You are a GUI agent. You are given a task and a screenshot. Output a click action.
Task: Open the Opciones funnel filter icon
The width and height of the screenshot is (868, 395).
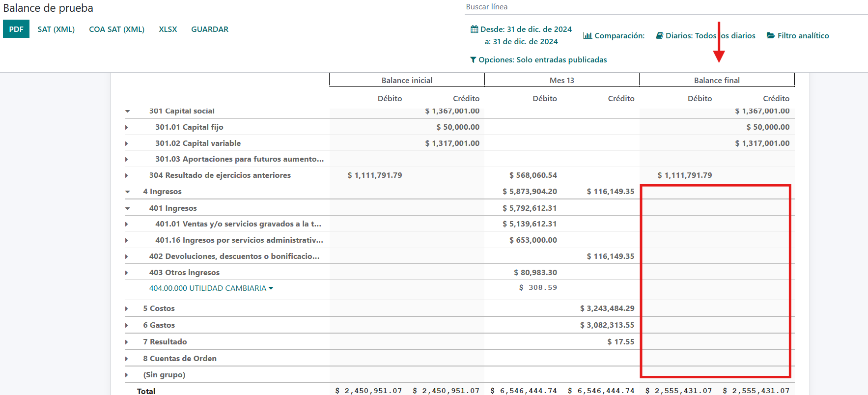click(x=473, y=60)
